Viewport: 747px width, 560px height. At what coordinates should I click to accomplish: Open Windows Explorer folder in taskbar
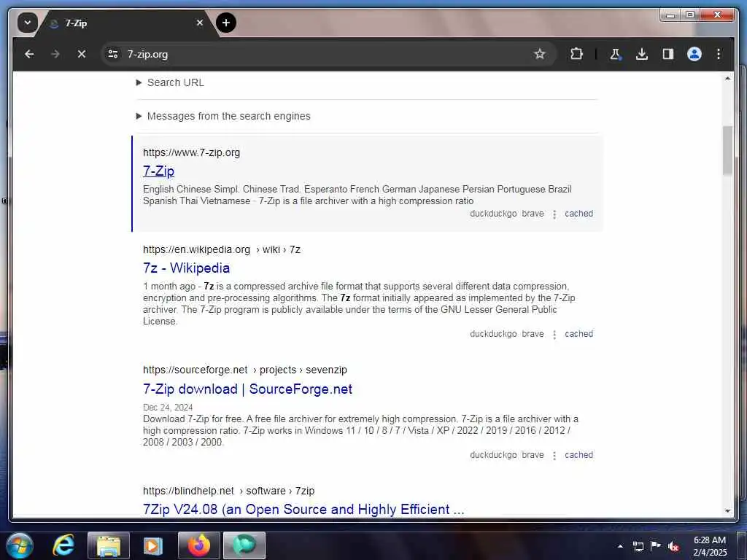tap(109, 545)
